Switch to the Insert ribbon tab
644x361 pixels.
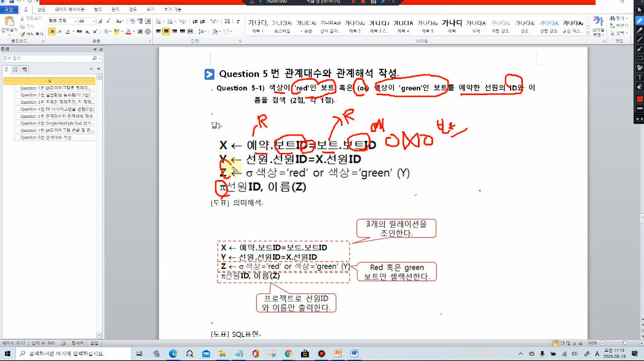pyautogui.click(x=41, y=9)
